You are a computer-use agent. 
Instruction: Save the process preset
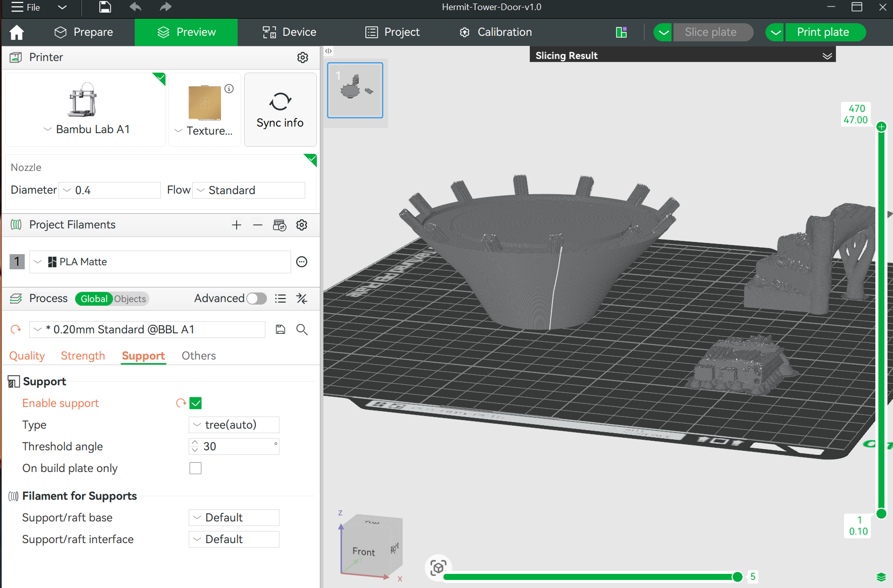[281, 329]
